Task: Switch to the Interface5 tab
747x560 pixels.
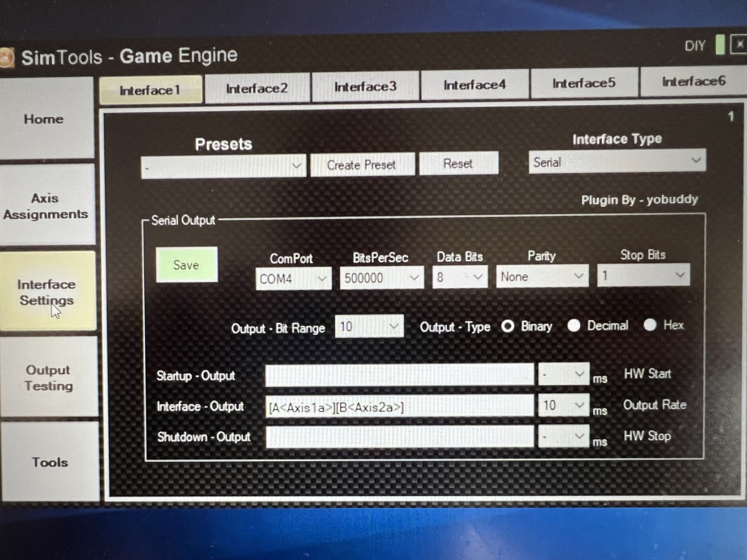Action: [x=584, y=83]
